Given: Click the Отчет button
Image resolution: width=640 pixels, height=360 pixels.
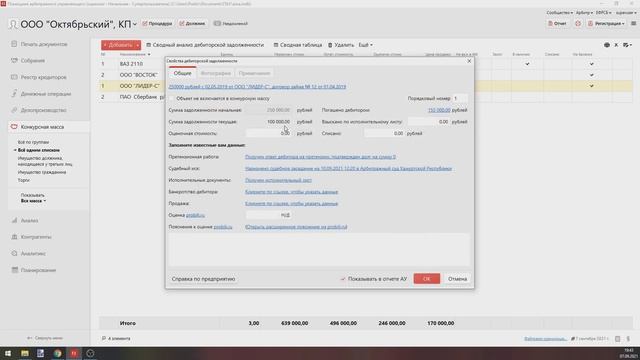Looking at the screenshot, I should [557, 24].
